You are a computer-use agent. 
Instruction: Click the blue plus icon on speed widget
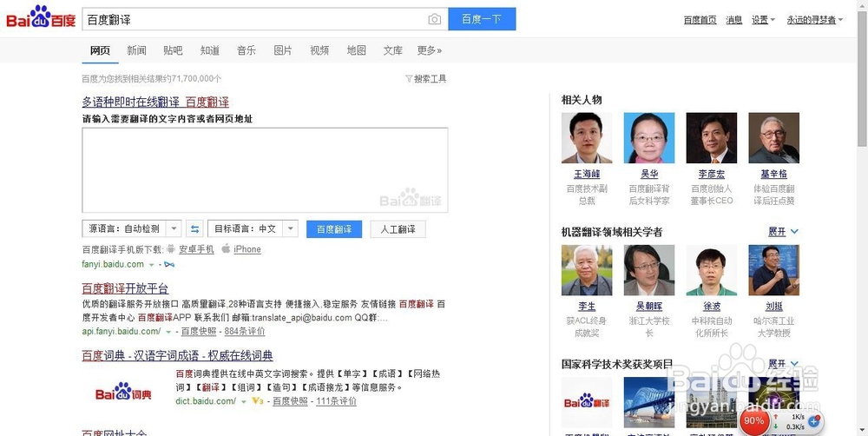[x=814, y=421]
